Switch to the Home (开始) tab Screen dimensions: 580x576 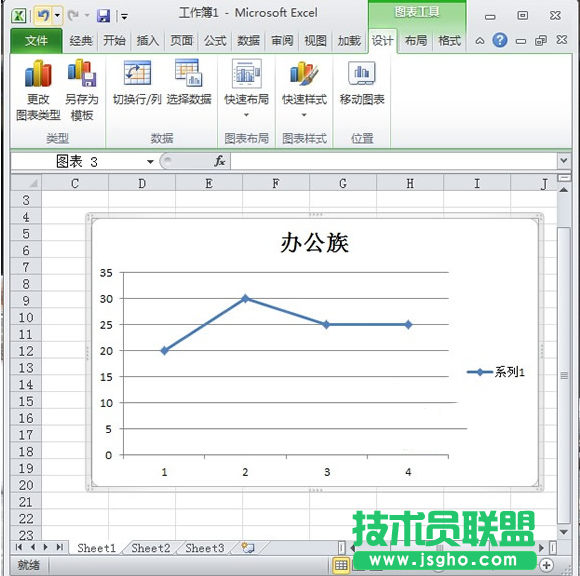[x=114, y=41]
